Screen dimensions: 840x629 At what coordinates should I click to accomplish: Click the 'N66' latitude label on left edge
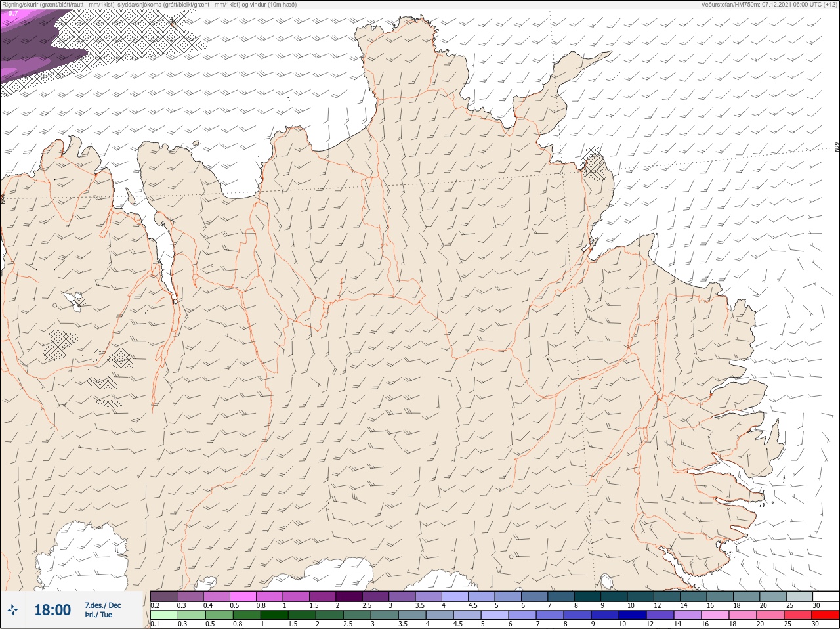(3, 198)
